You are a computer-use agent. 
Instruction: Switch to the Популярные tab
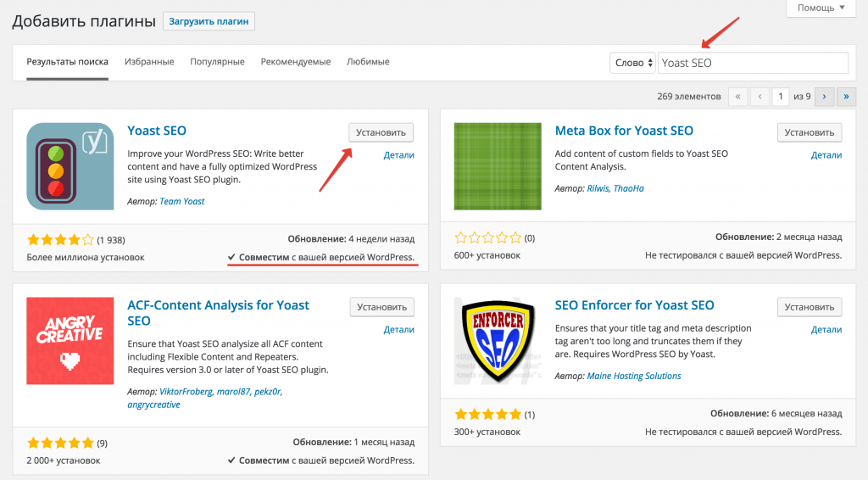217,61
